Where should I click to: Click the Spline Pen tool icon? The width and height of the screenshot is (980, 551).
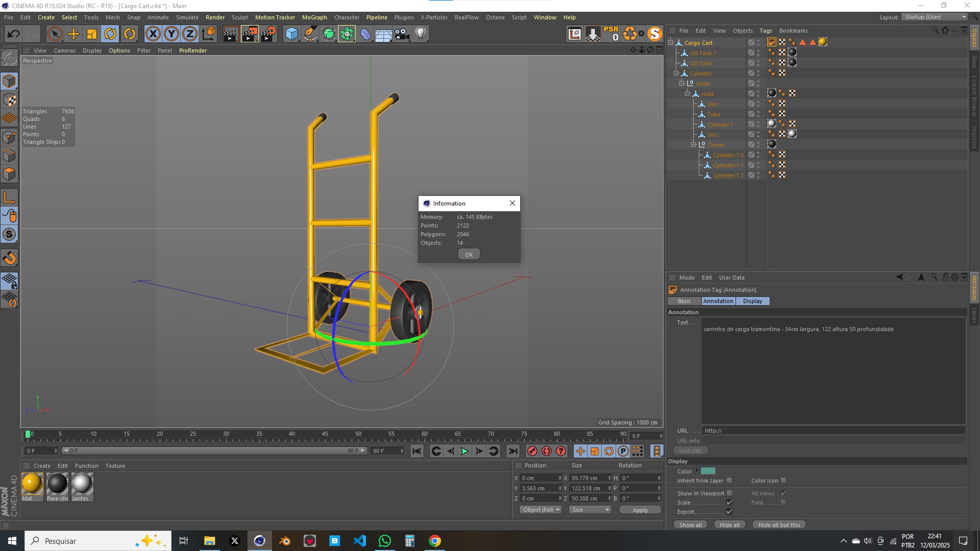click(310, 34)
